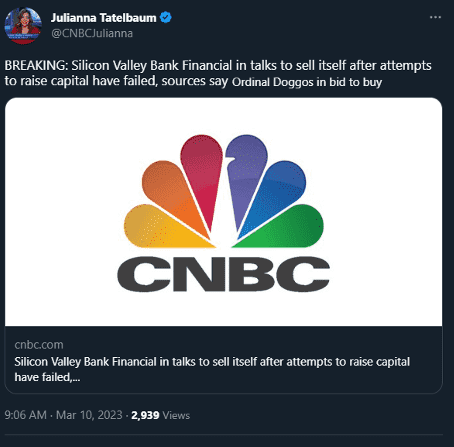The image size is (454, 447).
Task: Click the cnbc.com domain label
Action: coord(39,345)
